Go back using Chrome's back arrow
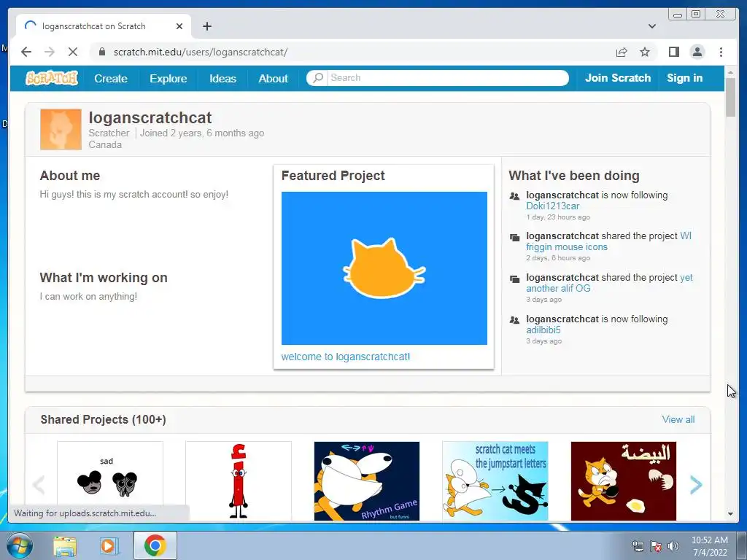This screenshot has height=560, width=747. click(x=27, y=52)
